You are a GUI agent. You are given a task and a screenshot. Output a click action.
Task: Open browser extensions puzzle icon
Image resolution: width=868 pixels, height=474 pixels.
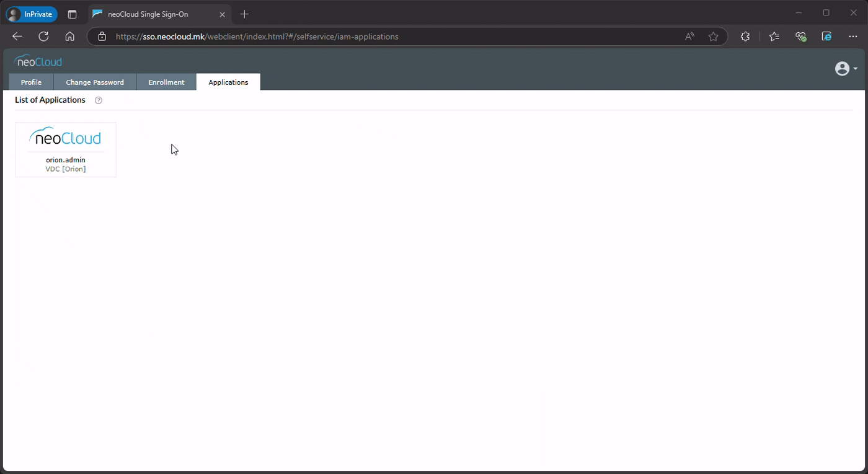745,37
